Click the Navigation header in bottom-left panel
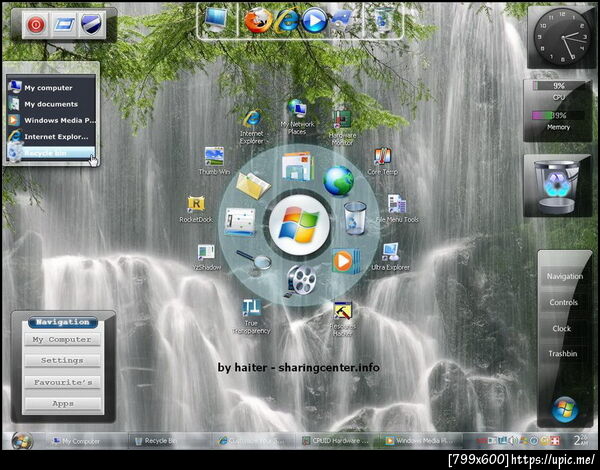Viewport: 600px width, 470px height. (62, 322)
